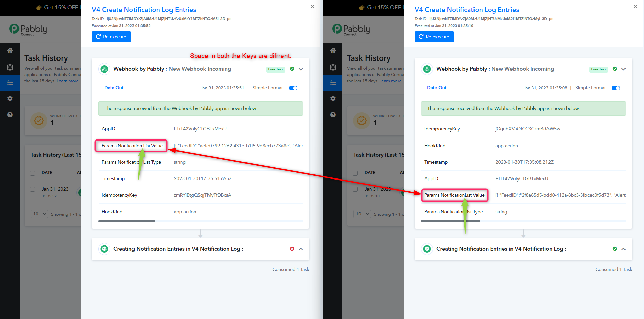Toggle Simple Format switch beside 01:35:51 timestamp
This screenshot has height=319, width=644.
click(x=293, y=88)
